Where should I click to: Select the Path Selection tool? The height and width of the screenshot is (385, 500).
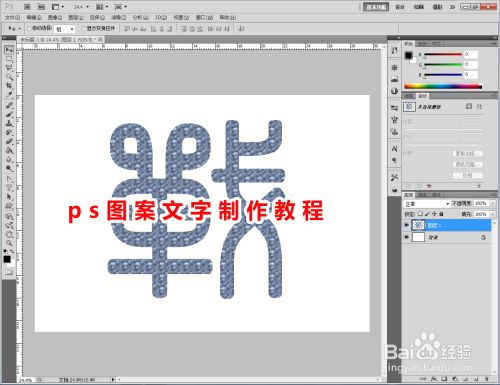point(9,197)
